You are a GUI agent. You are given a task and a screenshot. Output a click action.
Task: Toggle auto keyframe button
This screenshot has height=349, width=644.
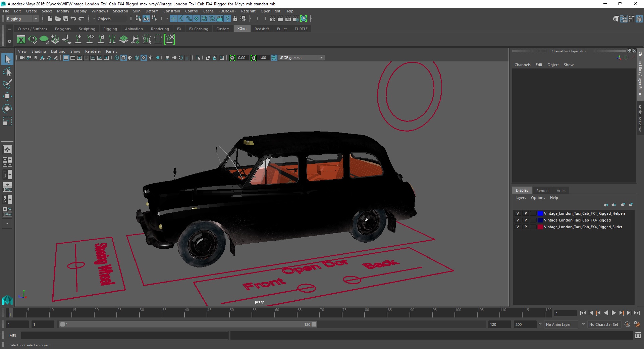click(x=627, y=325)
